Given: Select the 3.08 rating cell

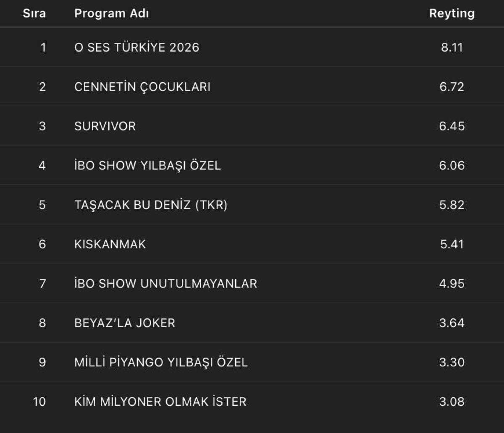Looking at the screenshot, I should point(451,402).
